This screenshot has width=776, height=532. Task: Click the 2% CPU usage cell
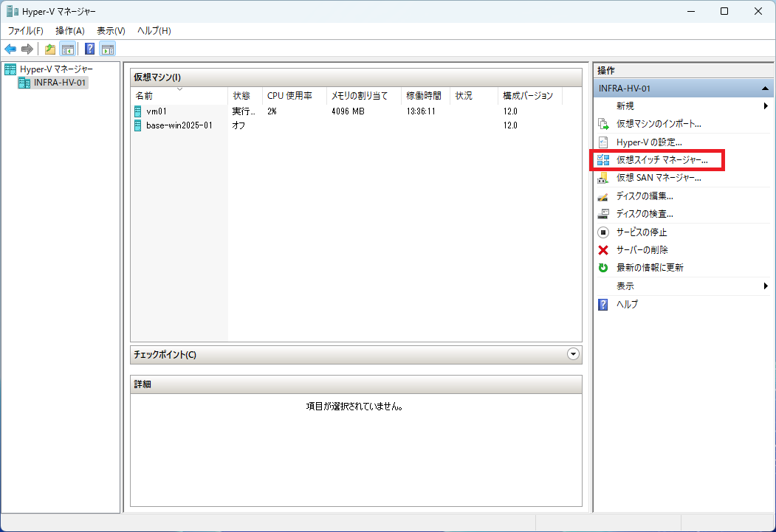pos(272,111)
